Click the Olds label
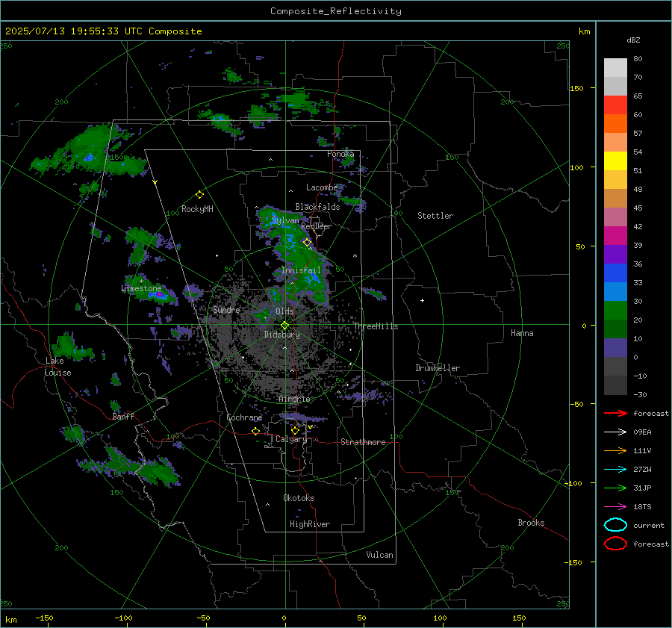The width and height of the screenshot is (672, 628). coord(284,311)
